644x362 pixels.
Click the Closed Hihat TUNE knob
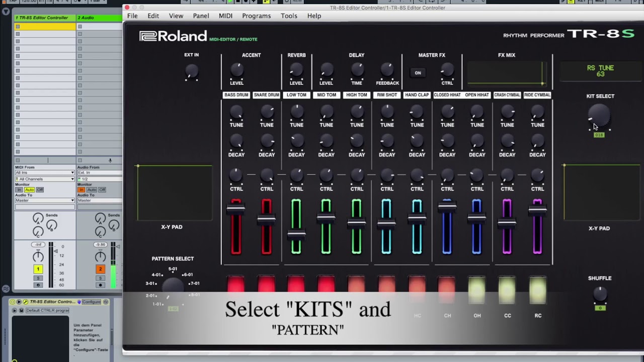point(447,112)
